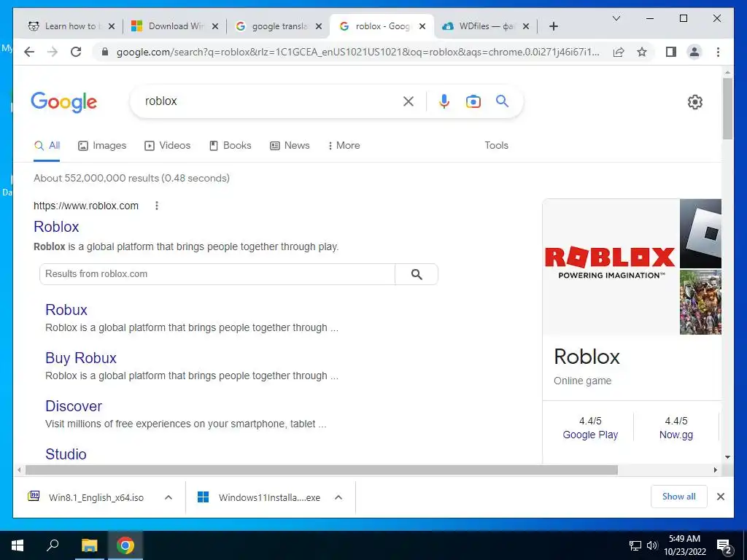The width and height of the screenshot is (747, 560).
Task: Clear the roblox search query
Action: (x=409, y=101)
